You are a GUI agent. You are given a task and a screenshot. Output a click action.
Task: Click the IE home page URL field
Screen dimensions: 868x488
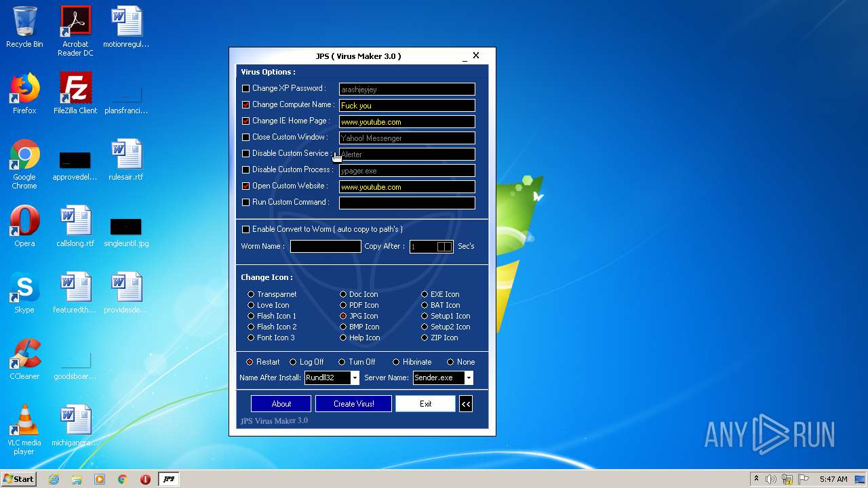pos(407,121)
